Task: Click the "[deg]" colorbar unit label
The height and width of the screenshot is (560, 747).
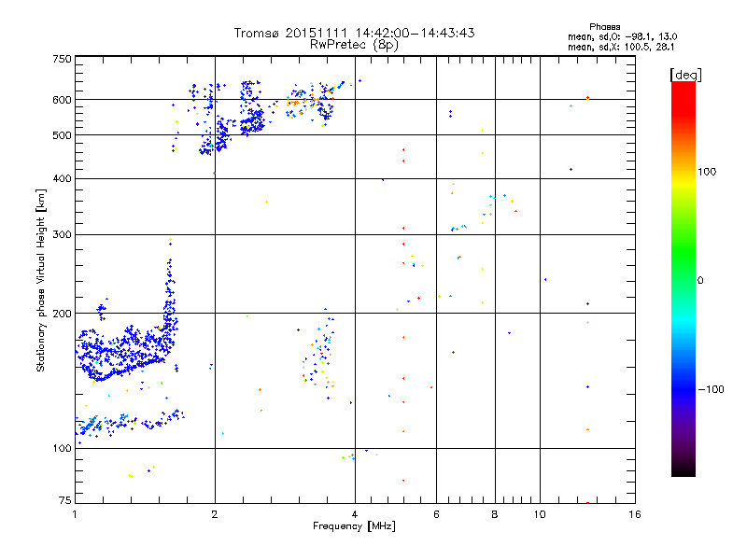Action: [x=685, y=75]
